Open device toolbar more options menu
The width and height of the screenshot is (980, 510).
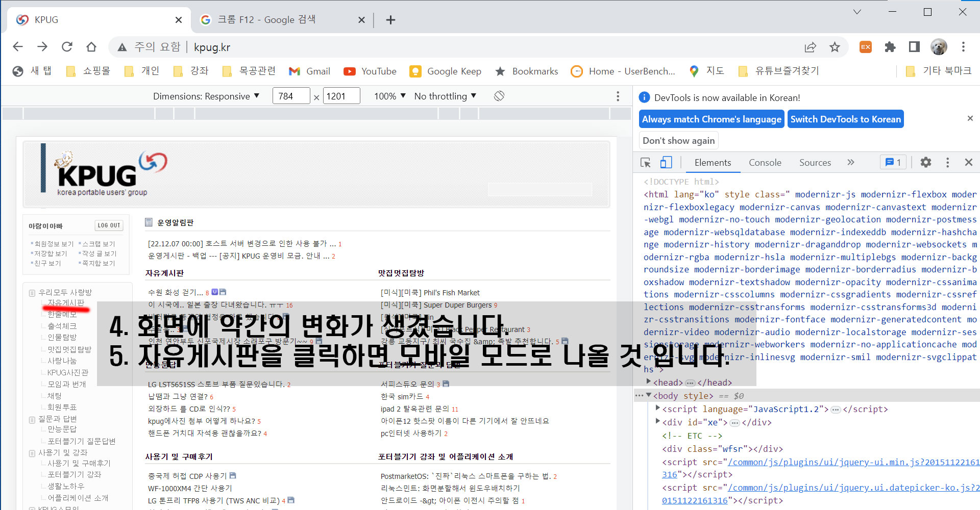point(618,96)
